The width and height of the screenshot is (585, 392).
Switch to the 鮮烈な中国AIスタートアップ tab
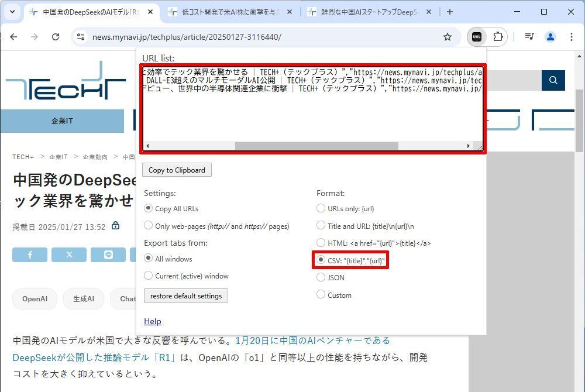(369, 12)
